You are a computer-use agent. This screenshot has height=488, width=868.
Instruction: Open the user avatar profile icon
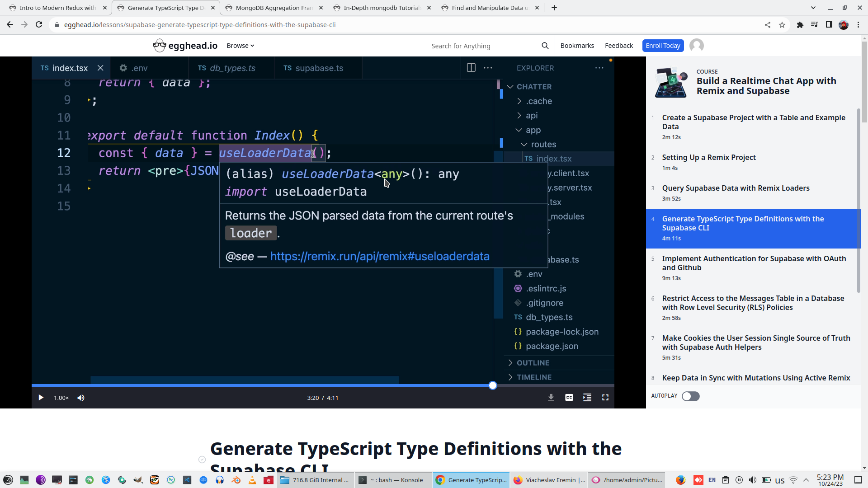[696, 46]
